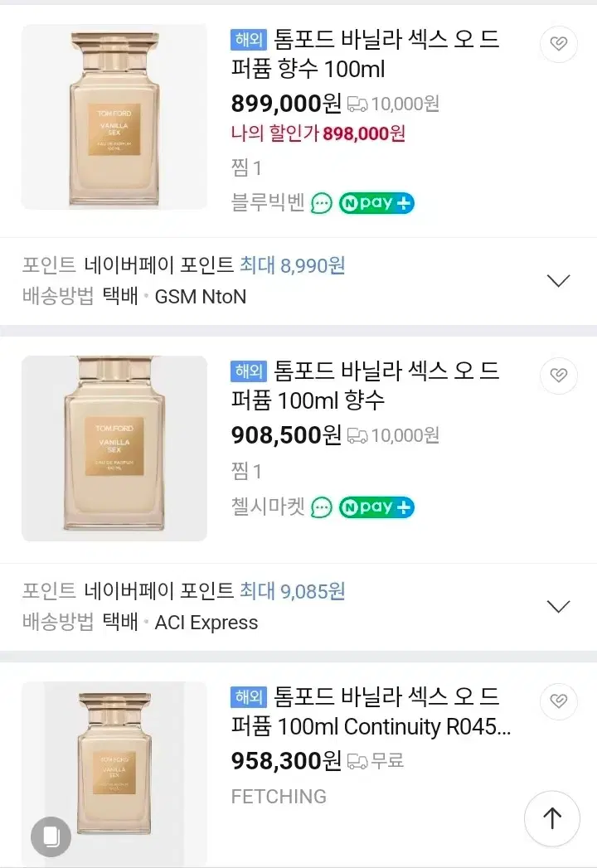Expand ACI Express shipping details chevron
Screen dimensions: 597x868
pyautogui.click(x=558, y=607)
